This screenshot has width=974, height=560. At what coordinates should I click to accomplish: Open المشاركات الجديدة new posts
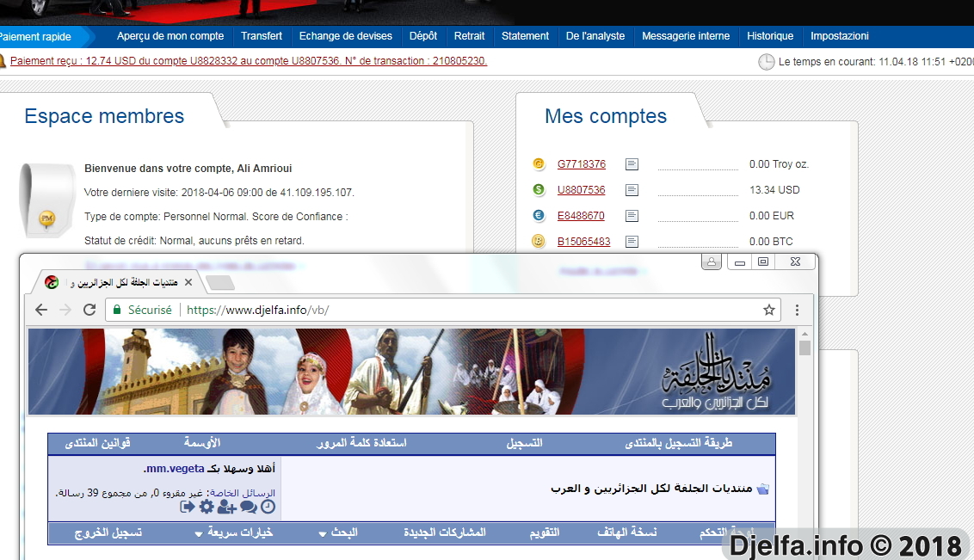(445, 532)
